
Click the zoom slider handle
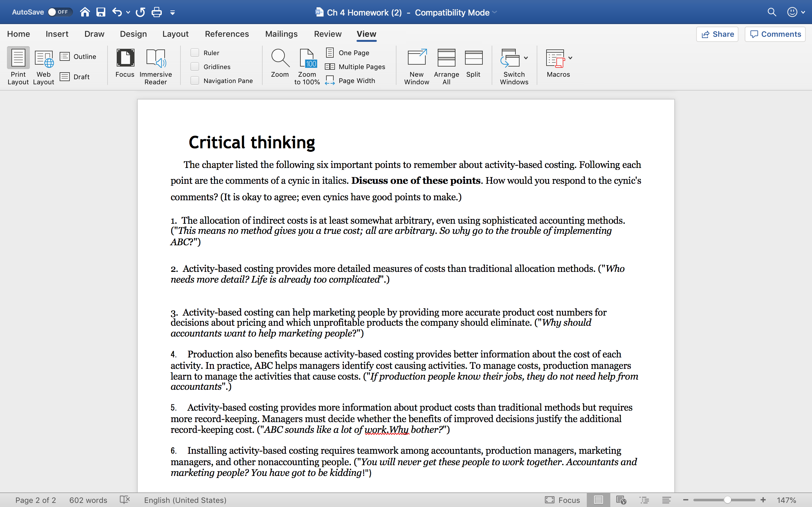[x=727, y=500]
